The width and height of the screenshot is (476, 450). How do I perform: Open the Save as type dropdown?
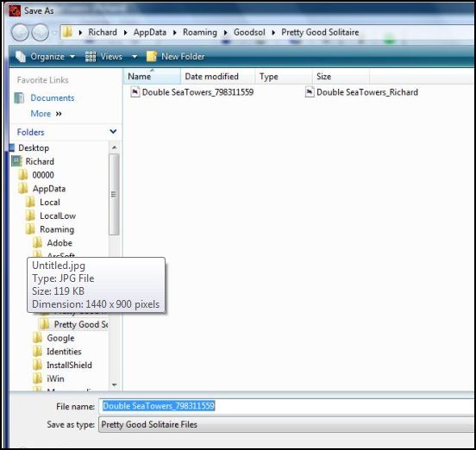click(x=287, y=424)
